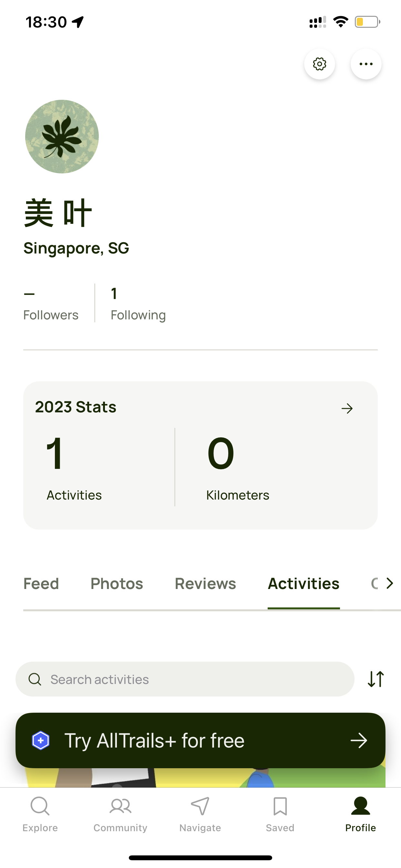Open the three-dots more options menu
The image size is (401, 868).
pos(366,64)
